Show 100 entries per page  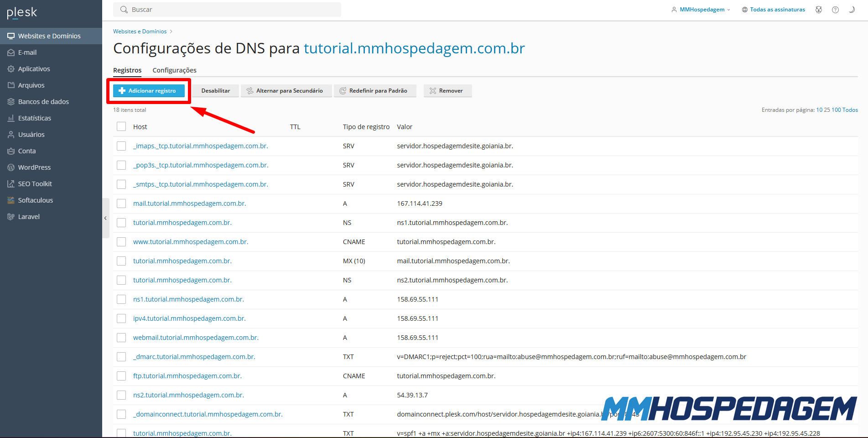[x=836, y=110]
